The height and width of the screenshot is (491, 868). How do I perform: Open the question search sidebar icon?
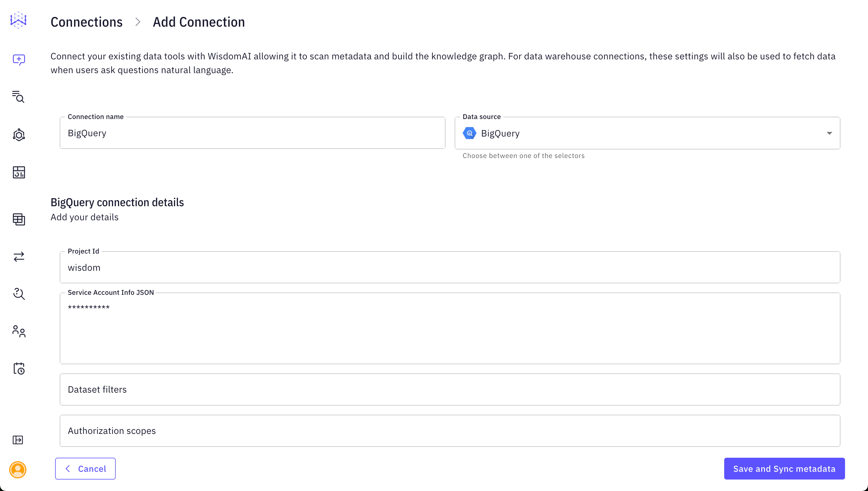(19, 294)
